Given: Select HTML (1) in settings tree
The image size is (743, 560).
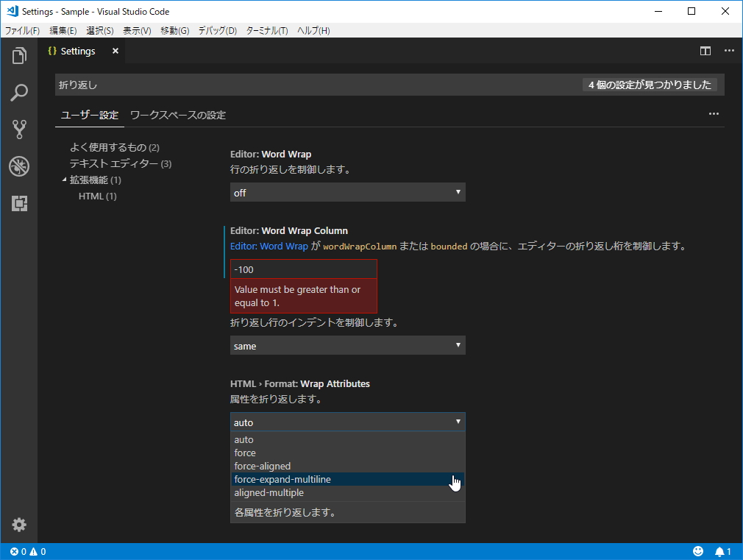Looking at the screenshot, I should coord(98,196).
